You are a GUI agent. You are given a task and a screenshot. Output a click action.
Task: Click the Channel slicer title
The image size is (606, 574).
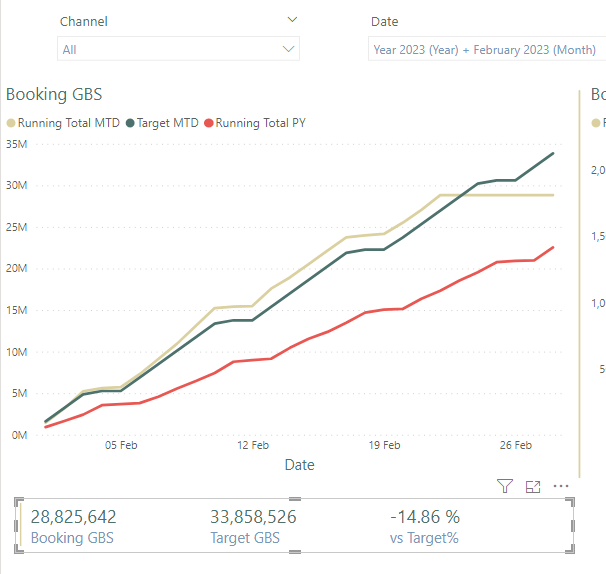83,22
